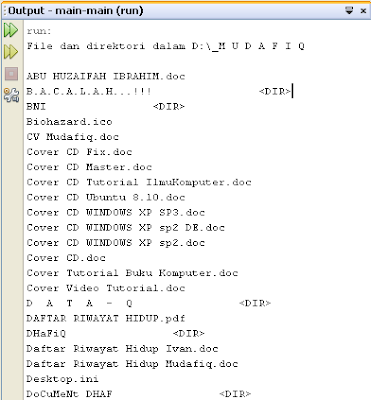Minimize the Output window panel
The height and width of the screenshot is (400, 371).
(x=349, y=11)
